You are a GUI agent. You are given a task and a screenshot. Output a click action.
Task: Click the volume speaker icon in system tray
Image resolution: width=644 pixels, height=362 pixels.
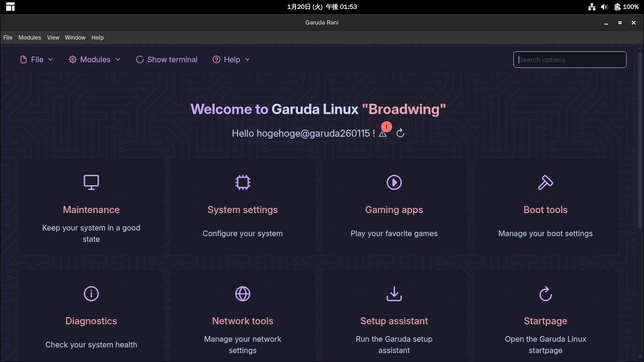click(604, 7)
